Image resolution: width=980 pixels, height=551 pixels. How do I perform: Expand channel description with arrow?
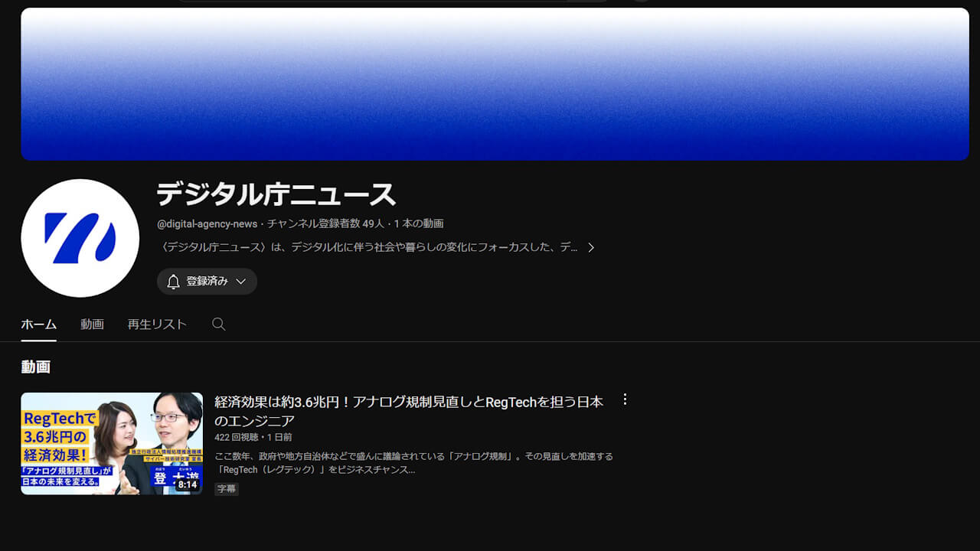591,247
